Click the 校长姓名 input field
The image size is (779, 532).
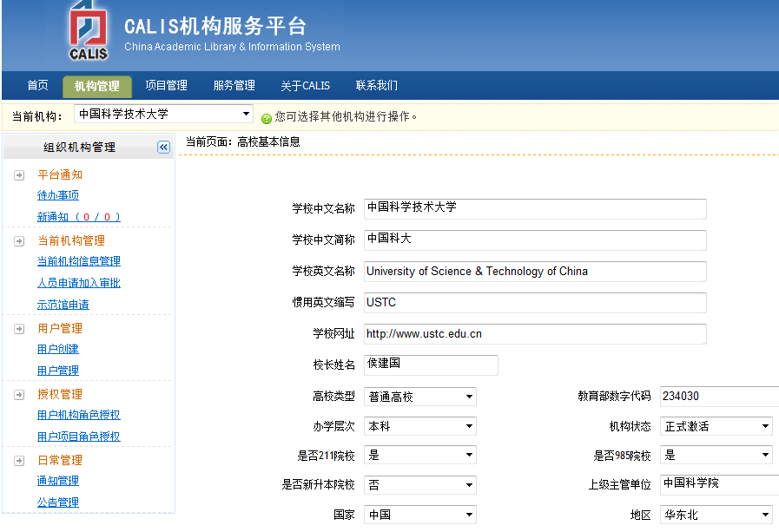[432, 365]
